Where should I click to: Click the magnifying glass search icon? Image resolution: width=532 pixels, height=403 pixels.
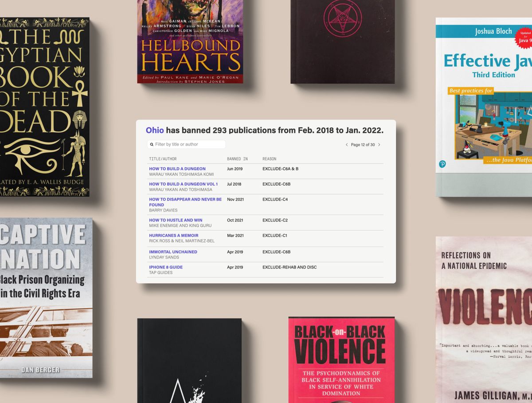click(152, 144)
